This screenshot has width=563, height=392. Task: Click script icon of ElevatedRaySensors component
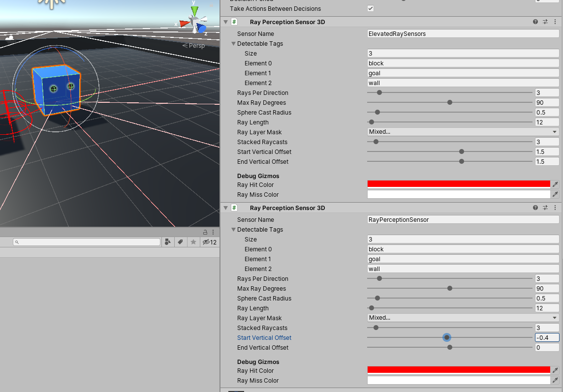pyautogui.click(x=234, y=22)
